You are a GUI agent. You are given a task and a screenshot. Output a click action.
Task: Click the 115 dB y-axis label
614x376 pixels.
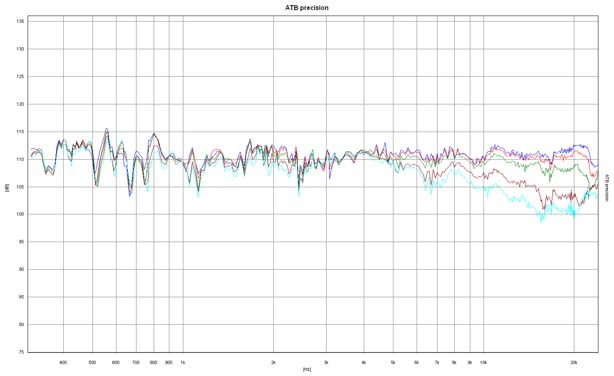[x=20, y=132]
